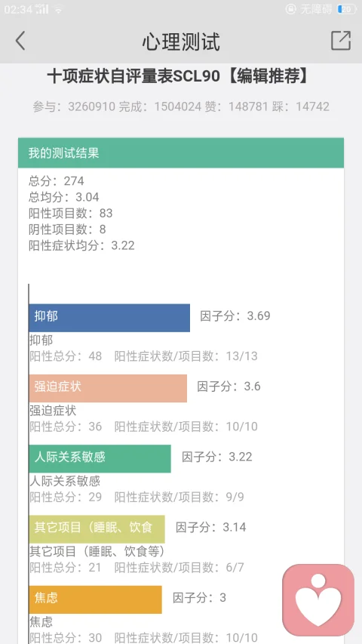The height and width of the screenshot is (644, 362).
Task: Tap the 心理测试 page title
Action: pyautogui.click(x=181, y=41)
